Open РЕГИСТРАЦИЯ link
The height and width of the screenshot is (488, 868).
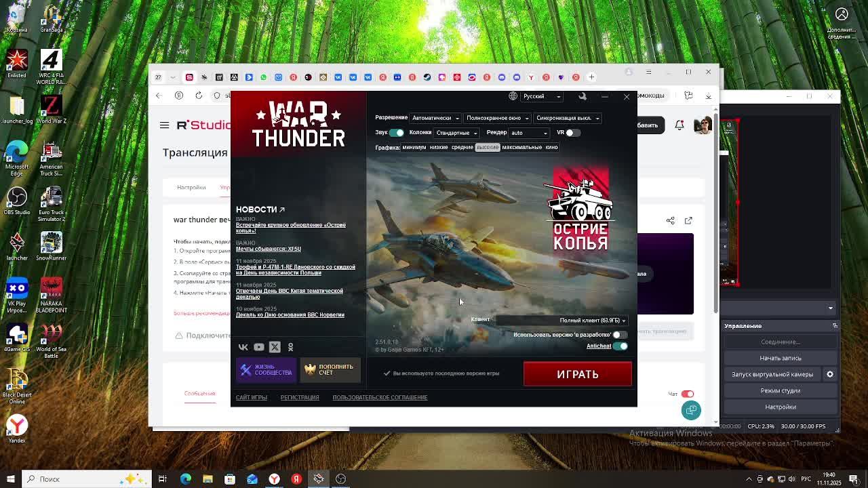tap(300, 398)
